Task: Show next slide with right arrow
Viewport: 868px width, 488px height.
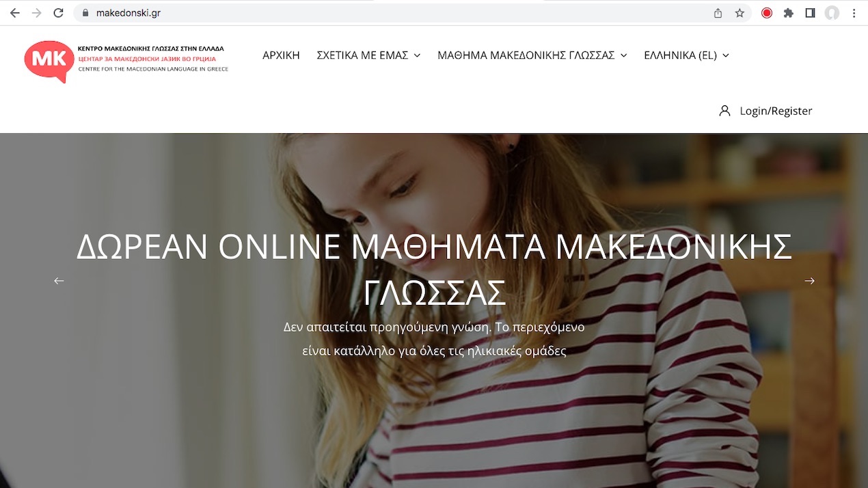Action: tap(809, 281)
